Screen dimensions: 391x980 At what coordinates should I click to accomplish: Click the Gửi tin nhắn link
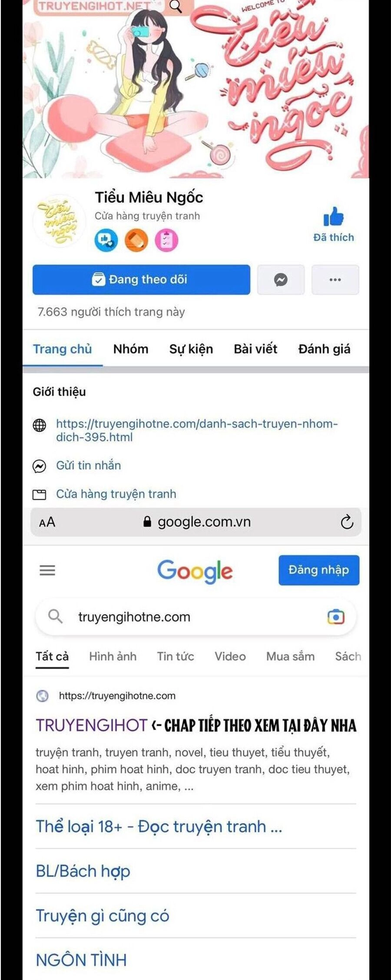pos(89,465)
